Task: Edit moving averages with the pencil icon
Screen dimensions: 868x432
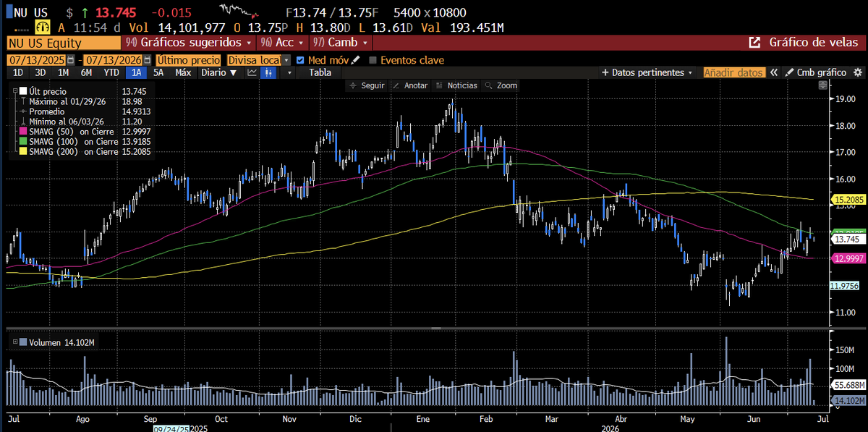Action: click(x=355, y=60)
